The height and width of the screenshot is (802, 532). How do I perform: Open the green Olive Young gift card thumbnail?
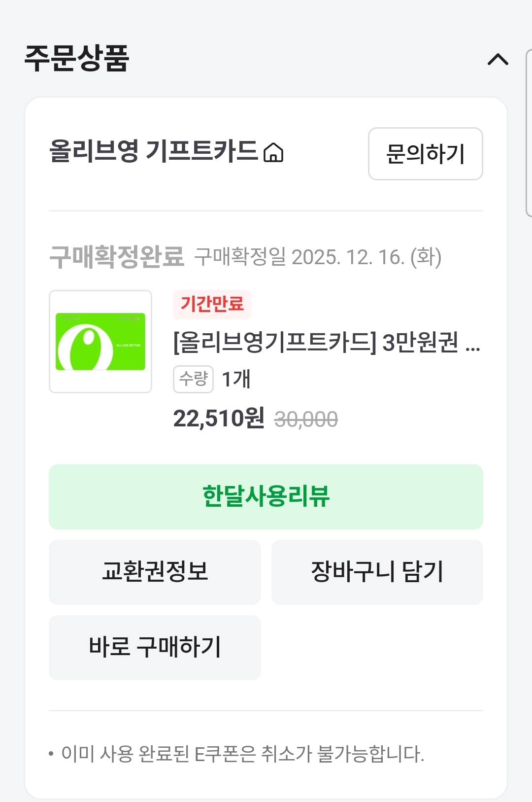pos(100,342)
